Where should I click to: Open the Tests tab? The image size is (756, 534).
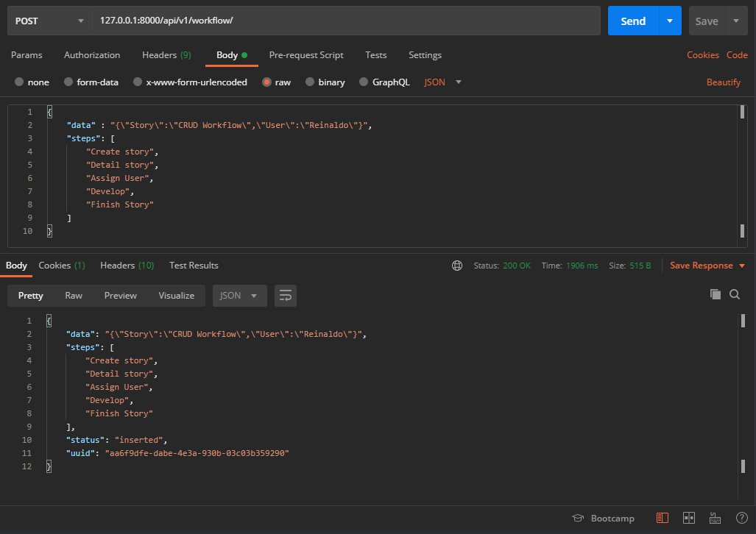tap(376, 55)
